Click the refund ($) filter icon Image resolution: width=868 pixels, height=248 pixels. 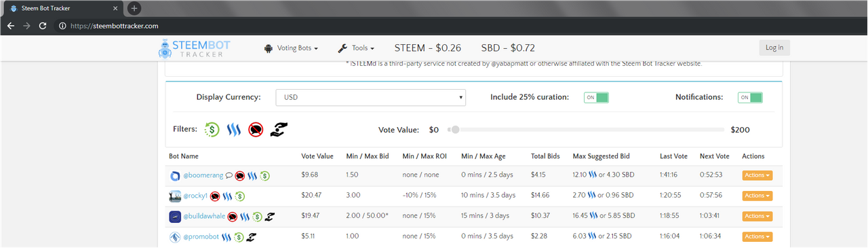[x=212, y=129]
